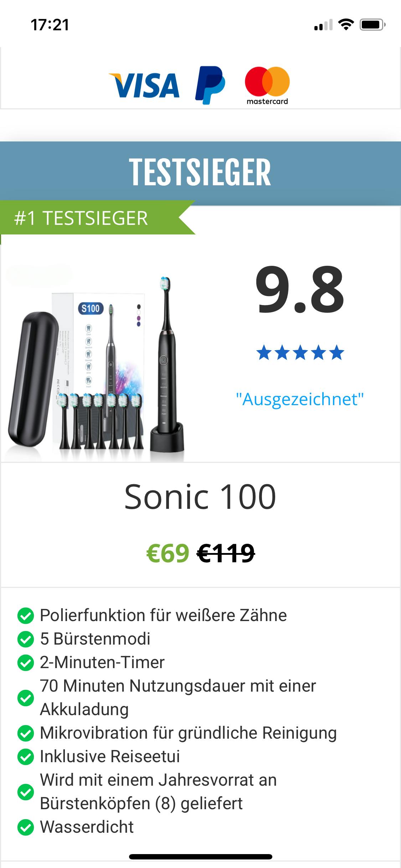Tap the blue TESTSIEGER header banner

200,173
